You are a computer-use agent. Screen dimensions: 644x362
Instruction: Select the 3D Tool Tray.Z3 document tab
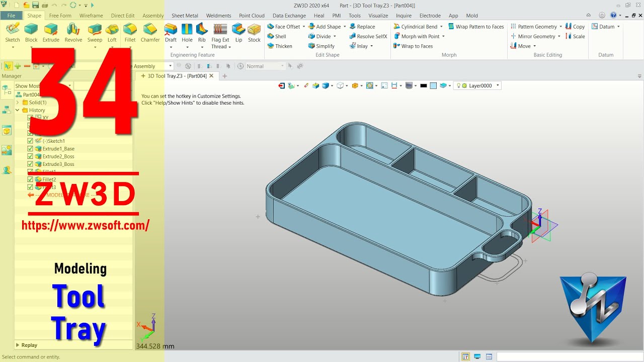176,76
